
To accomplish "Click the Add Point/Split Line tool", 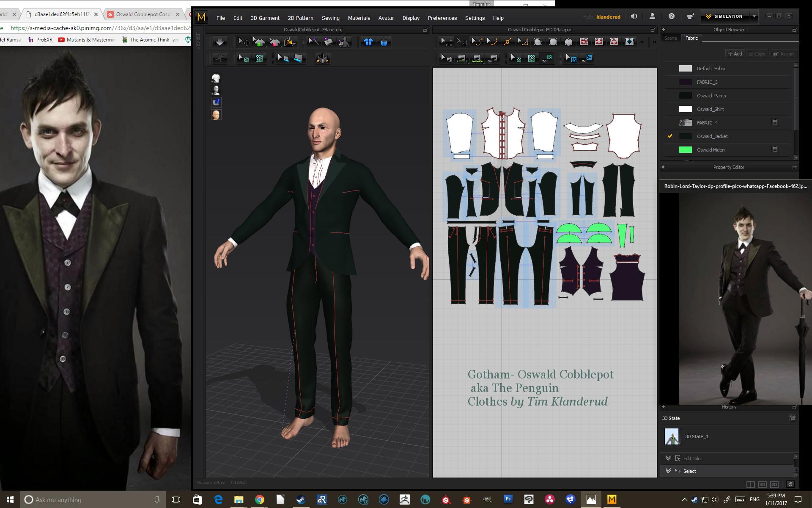I will tap(507, 42).
